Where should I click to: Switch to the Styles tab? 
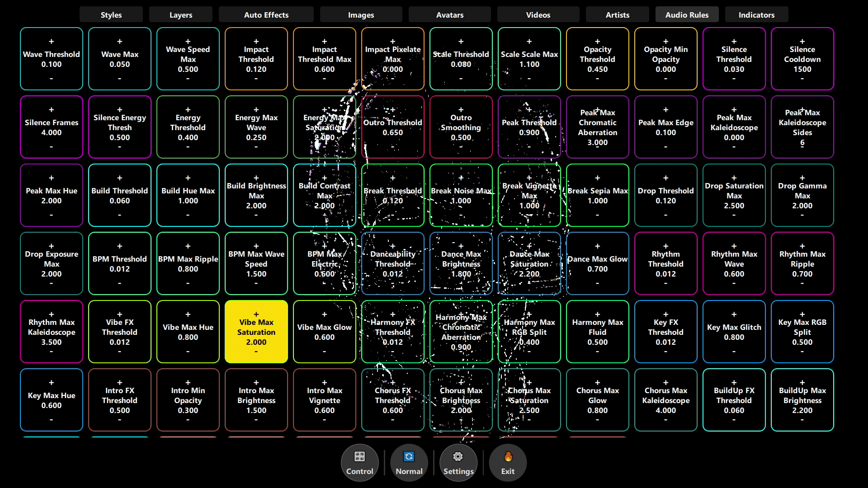point(111,15)
